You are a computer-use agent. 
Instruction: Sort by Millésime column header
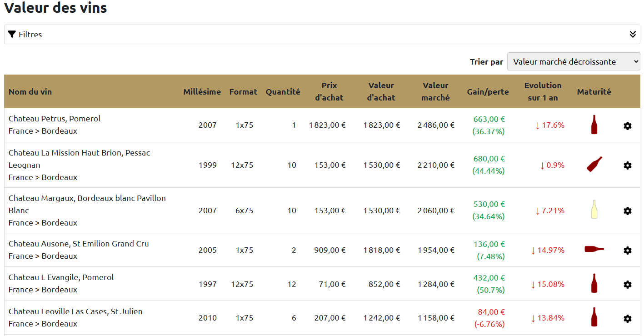click(x=202, y=91)
